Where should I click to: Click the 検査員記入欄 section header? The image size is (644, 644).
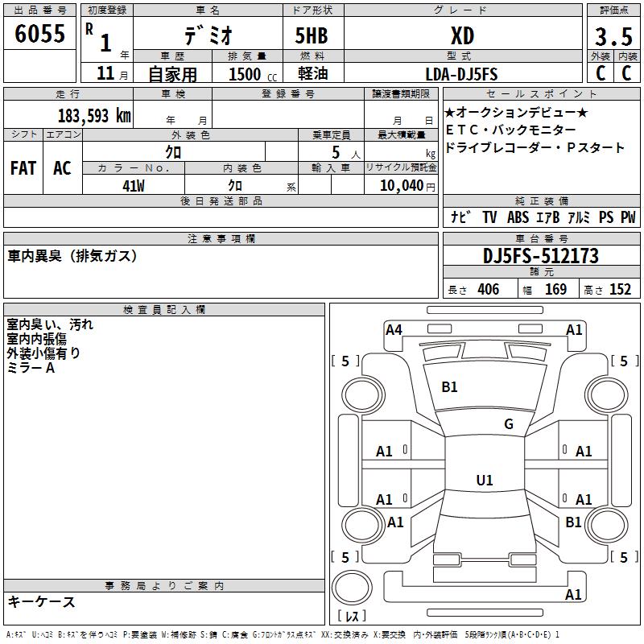[x=164, y=310]
